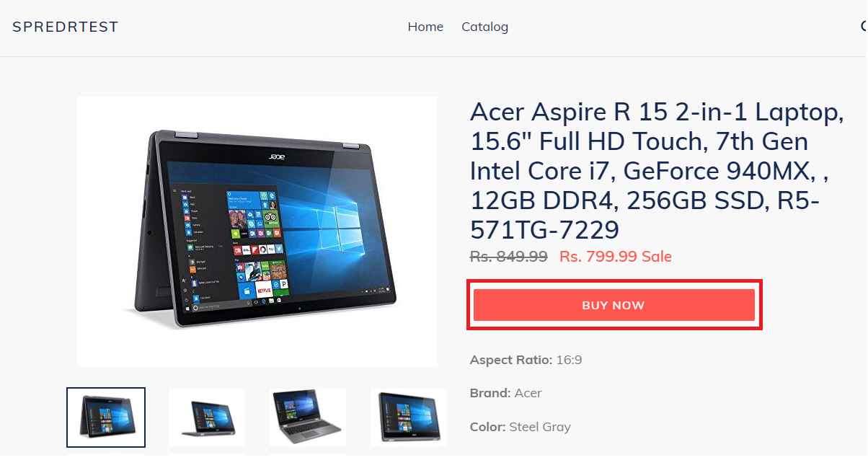Click the Acer Aspire R 15 product title

[x=657, y=171]
